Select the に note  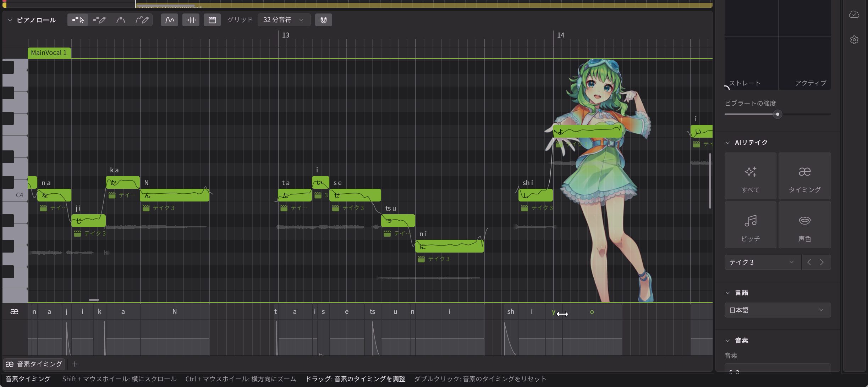[x=450, y=246]
